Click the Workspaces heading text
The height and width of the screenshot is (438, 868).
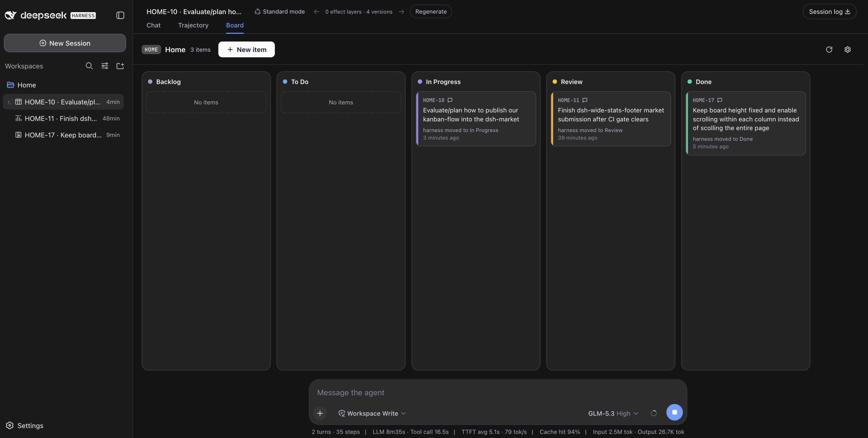pyautogui.click(x=24, y=66)
